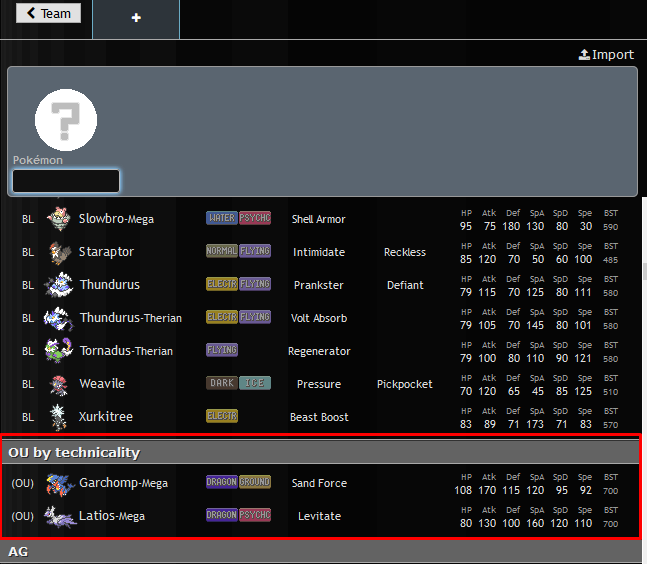647x564 pixels.
Task: Select Staraptor sprite icon
Action: coord(59,252)
